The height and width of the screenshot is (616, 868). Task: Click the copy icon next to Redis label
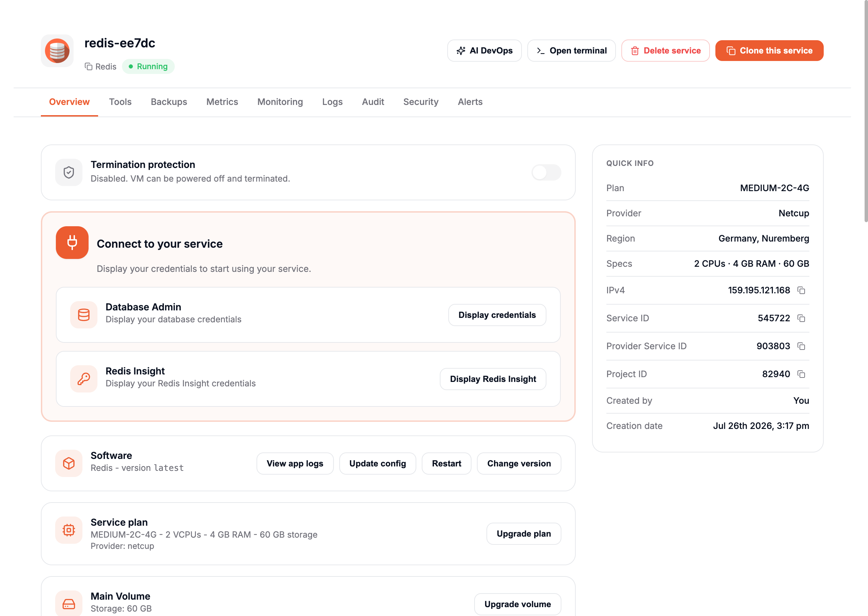[88, 67]
